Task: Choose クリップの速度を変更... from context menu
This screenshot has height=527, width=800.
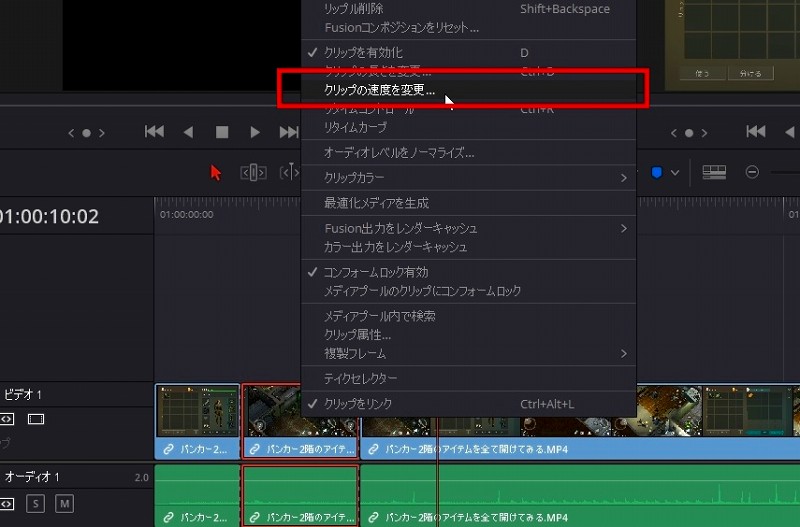Action: pyautogui.click(x=379, y=90)
